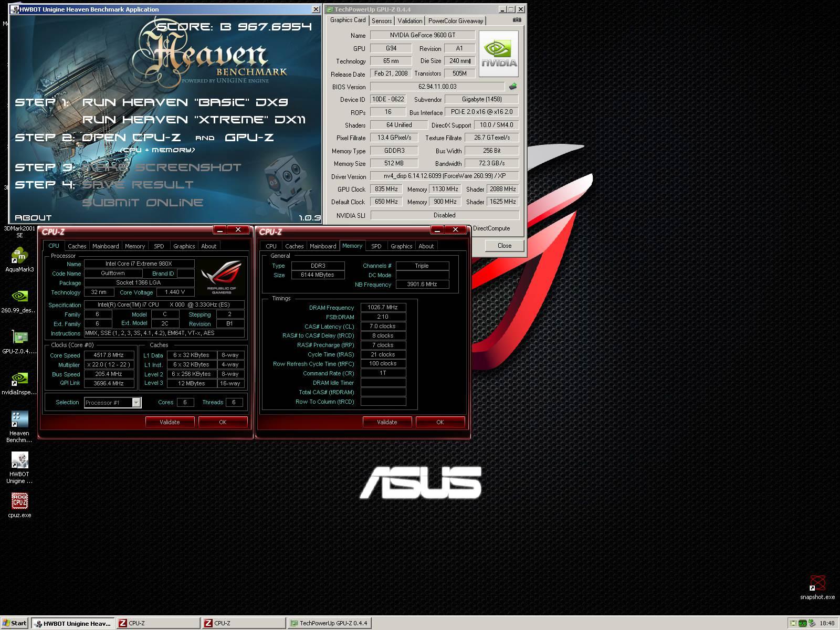Select Graphics Card tab in GPU-Z
840x630 pixels.
[x=348, y=20]
